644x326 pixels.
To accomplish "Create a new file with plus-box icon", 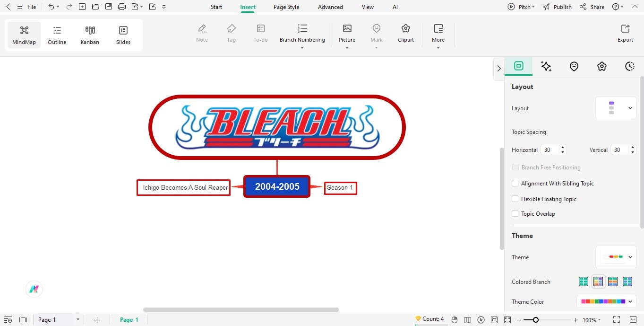I will click(82, 7).
